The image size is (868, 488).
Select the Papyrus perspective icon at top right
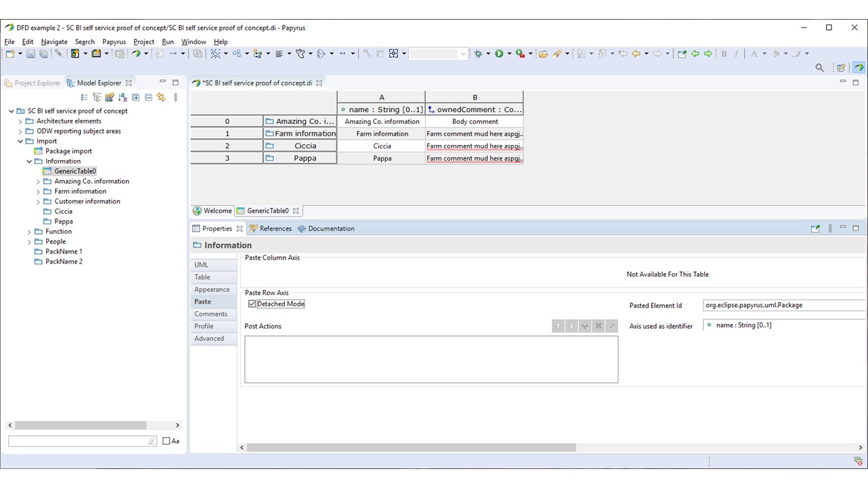859,68
